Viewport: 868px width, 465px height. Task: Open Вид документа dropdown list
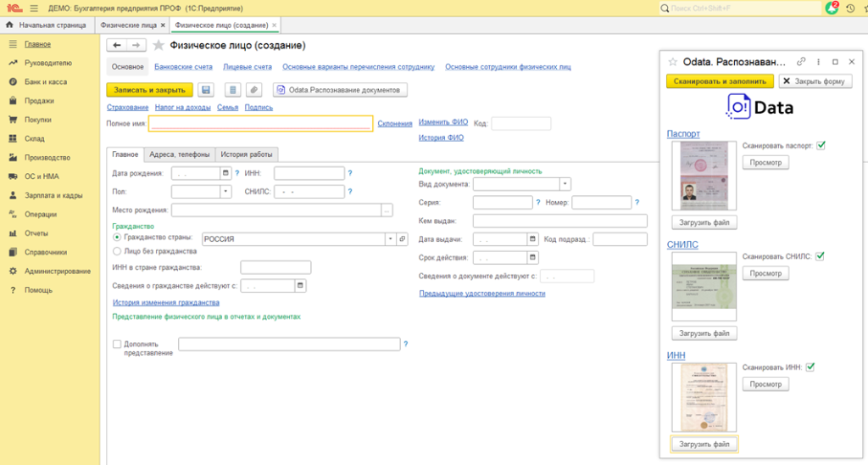(565, 184)
